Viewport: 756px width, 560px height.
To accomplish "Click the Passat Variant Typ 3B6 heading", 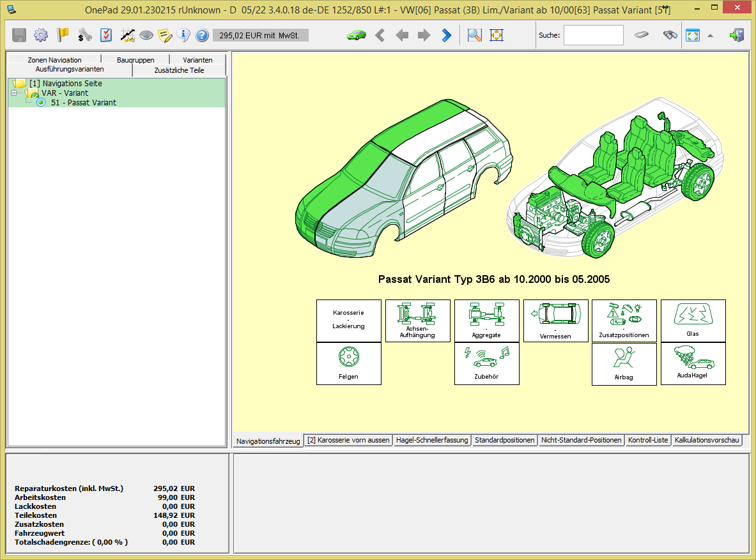I will (494, 280).
